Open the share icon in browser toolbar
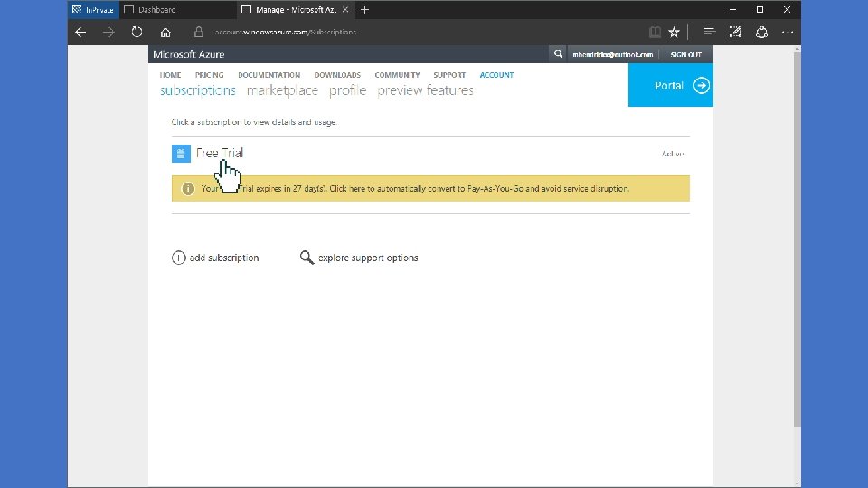The height and width of the screenshot is (488, 868). [x=761, y=33]
